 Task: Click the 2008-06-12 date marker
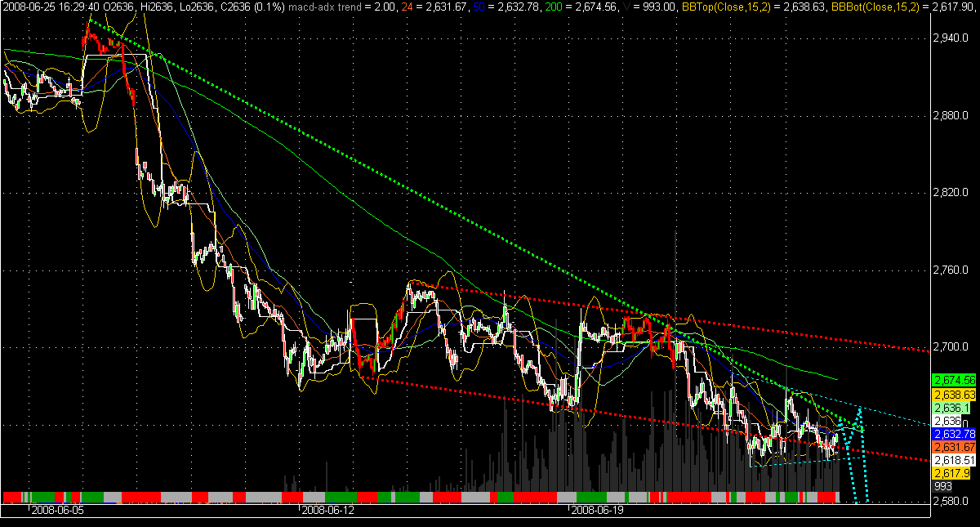pyautogui.click(x=327, y=510)
